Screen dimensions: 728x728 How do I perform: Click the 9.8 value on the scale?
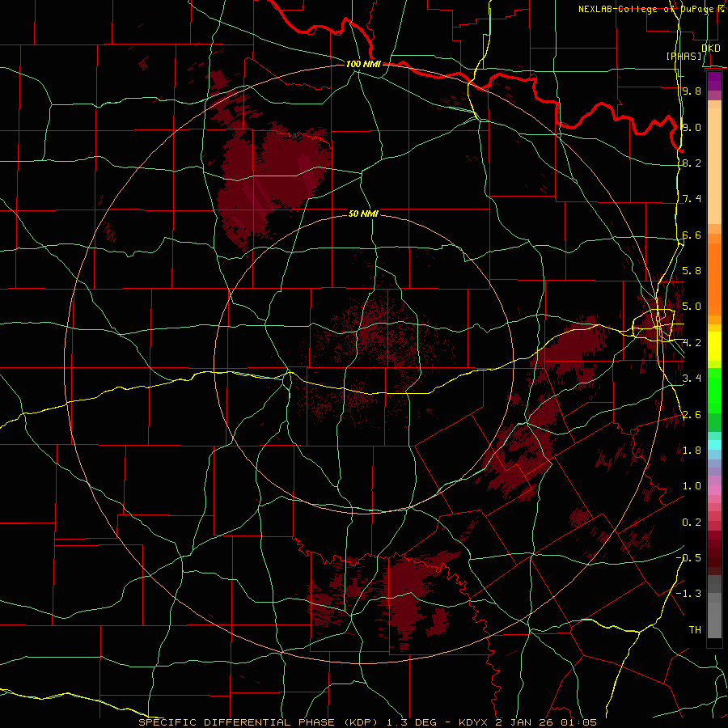[692, 91]
